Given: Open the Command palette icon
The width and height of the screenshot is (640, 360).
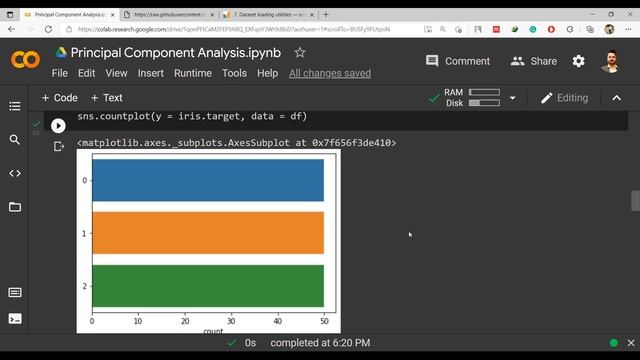Looking at the screenshot, I should (x=15, y=292).
